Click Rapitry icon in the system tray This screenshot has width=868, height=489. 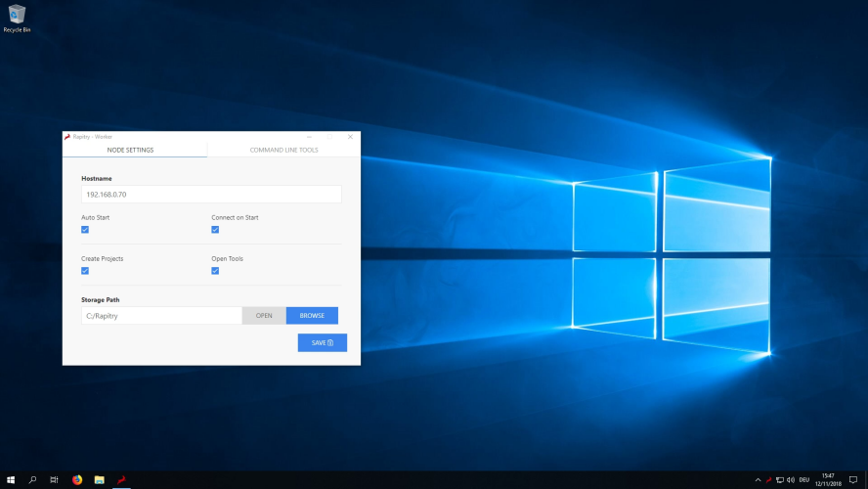pyautogui.click(x=768, y=480)
